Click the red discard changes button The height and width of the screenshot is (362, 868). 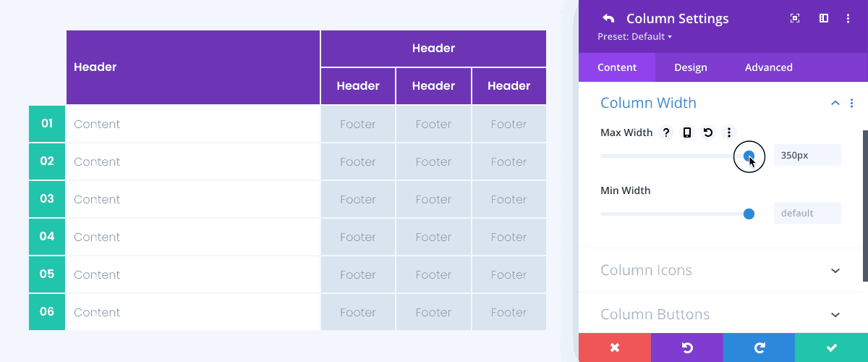(615, 348)
